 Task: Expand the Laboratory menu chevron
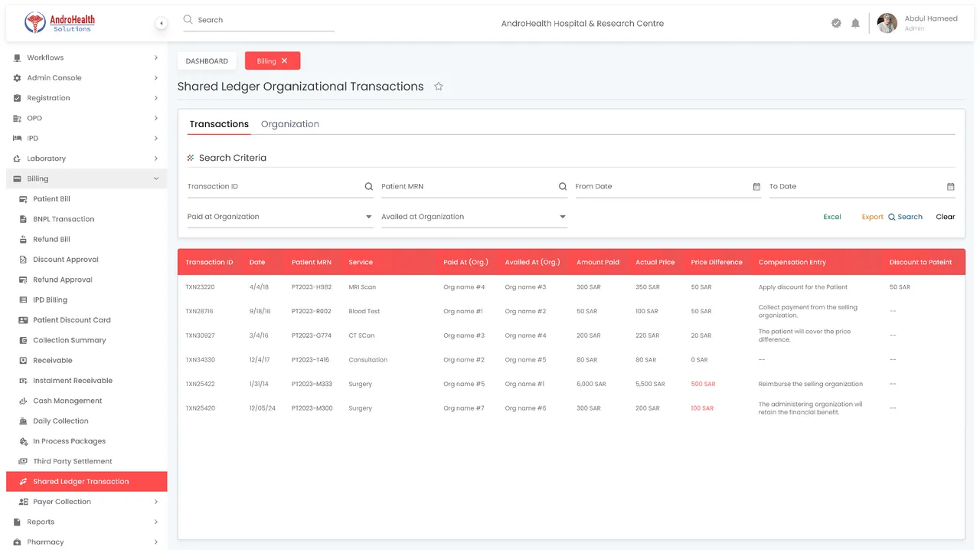pos(155,159)
